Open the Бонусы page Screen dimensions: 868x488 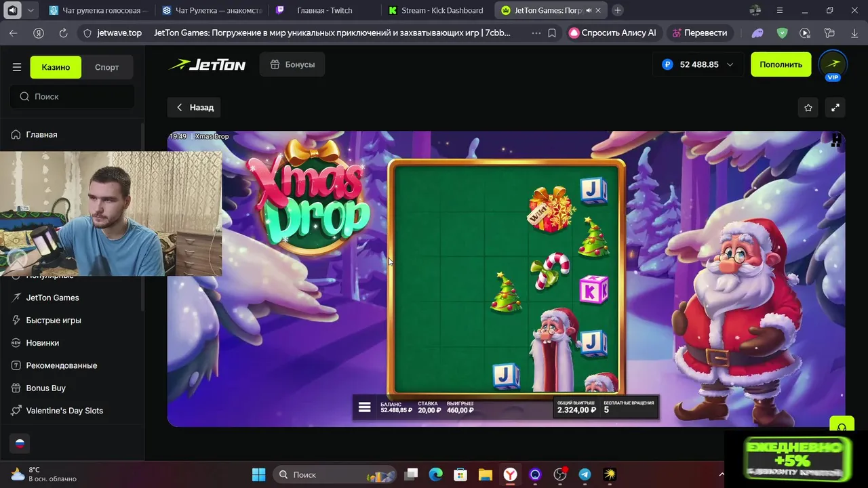(x=292, y=64)
